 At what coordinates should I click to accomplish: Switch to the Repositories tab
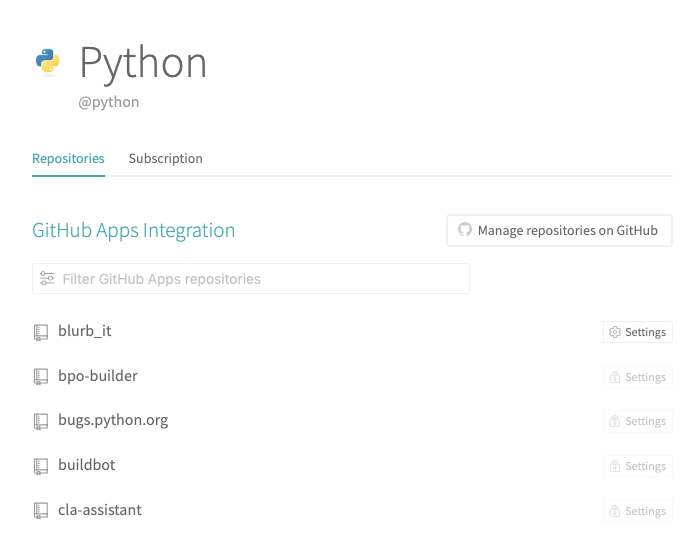68,159
